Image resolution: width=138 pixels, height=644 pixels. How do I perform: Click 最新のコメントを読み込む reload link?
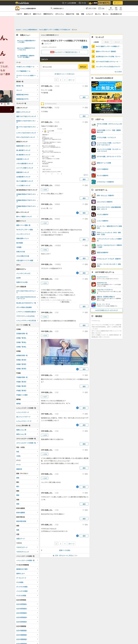[65, 74]
